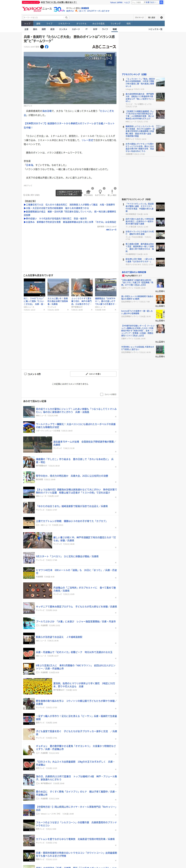Open the たらいこぎ大会 video thumbnail in recommendations
Viewport: 186px width, 868px height.
click(34, 287)
